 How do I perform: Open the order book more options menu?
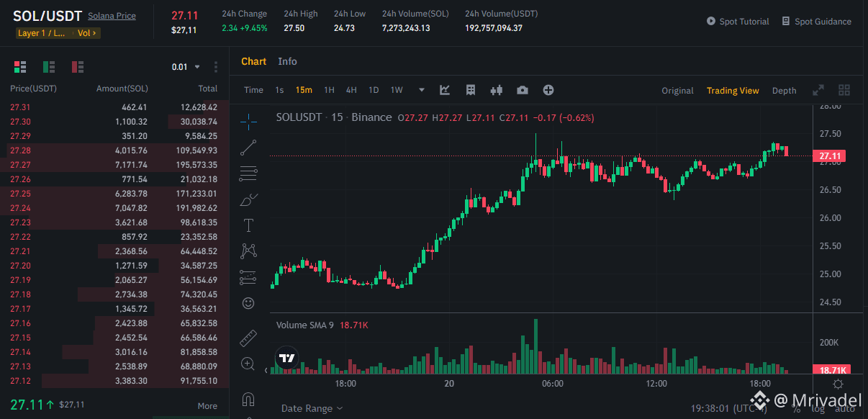pos(216,67)
